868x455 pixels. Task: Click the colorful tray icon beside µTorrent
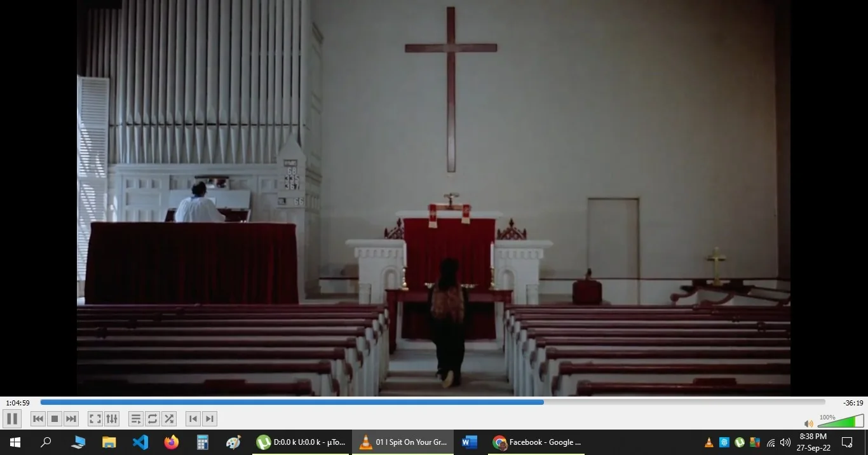tap(755, 442)
